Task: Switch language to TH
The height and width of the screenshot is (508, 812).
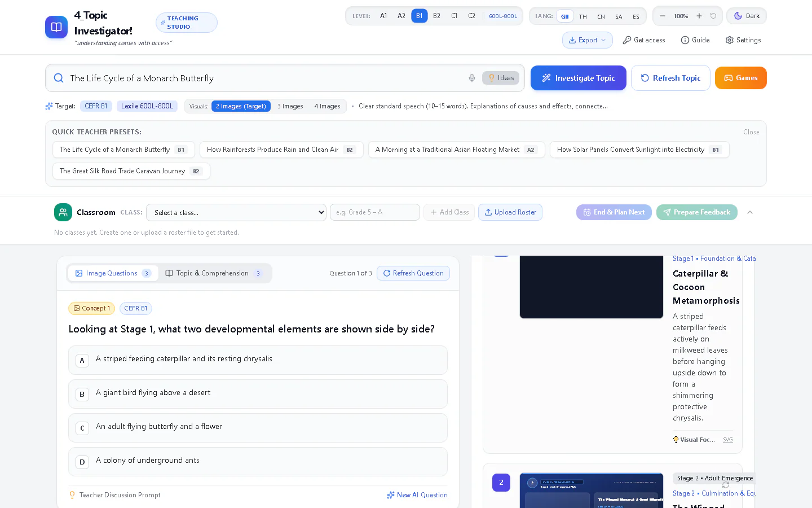Action: click(583, 16)
